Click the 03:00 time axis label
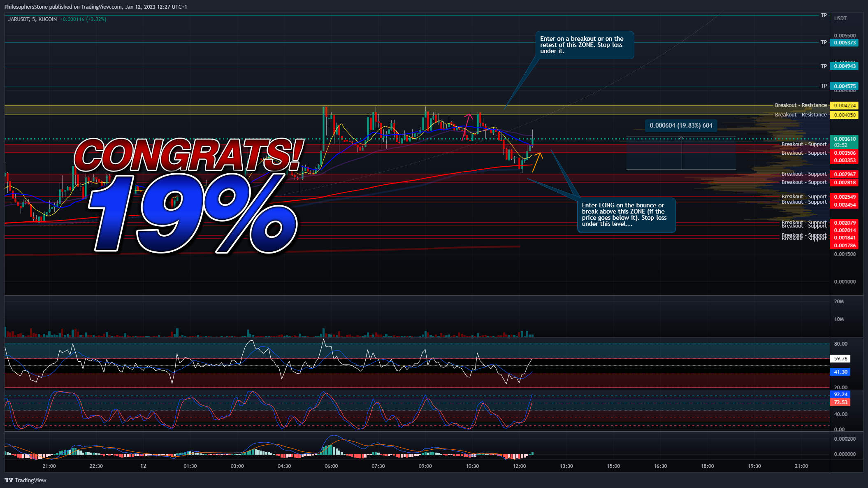 pos(237,466)
